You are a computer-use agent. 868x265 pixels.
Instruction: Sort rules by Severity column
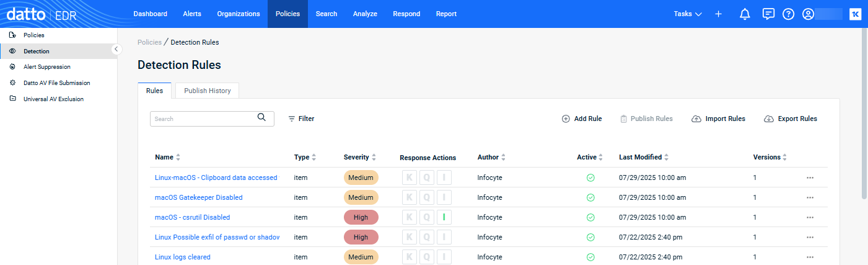pos(359,157)
